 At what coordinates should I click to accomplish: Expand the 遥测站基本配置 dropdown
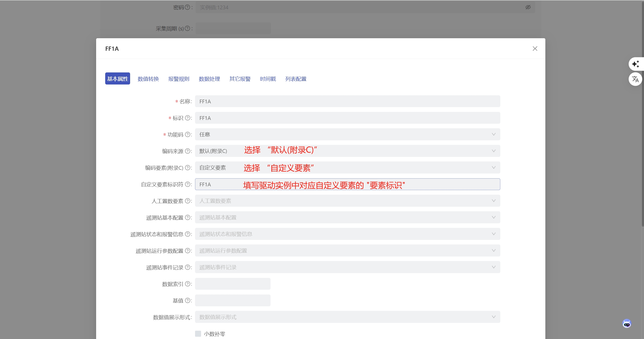tap(347, 217)
